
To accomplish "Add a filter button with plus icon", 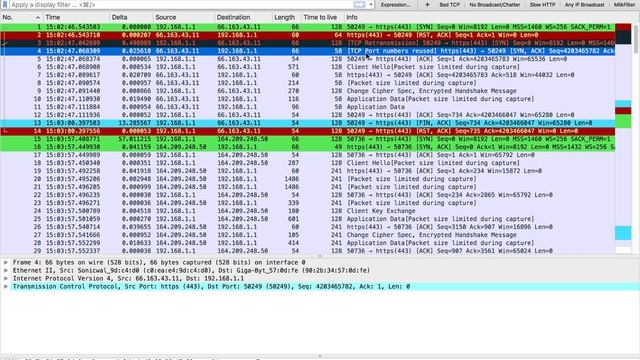I will (x=427, y=4).
